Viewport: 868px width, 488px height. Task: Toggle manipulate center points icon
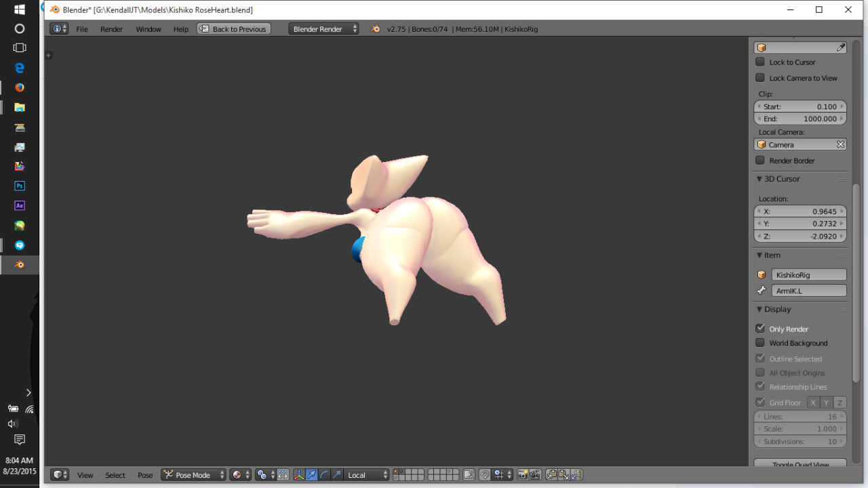click(283, 475)
